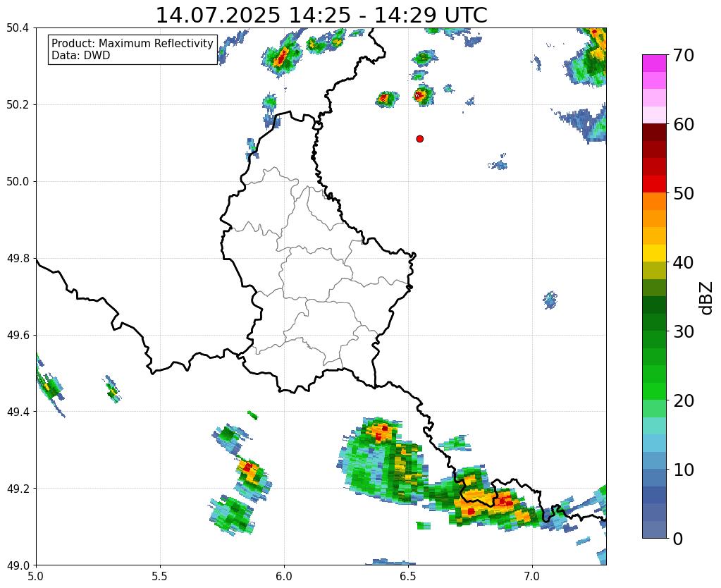
Task: Pick the bright yellow colorbar segment at 40
Action: pyautogui.click(x=654, y=253)
